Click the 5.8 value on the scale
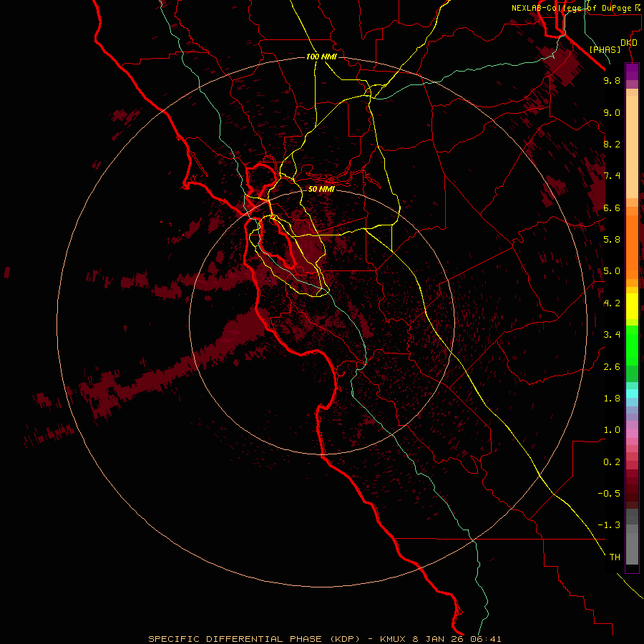The width and height of the screenshot is (644, 644). click(612, 240)
